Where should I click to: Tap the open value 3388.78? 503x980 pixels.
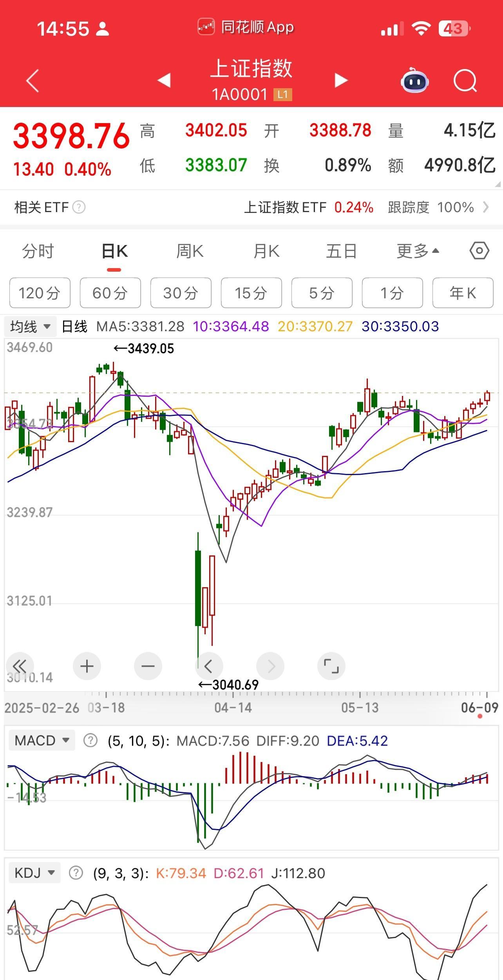point(340,130)
